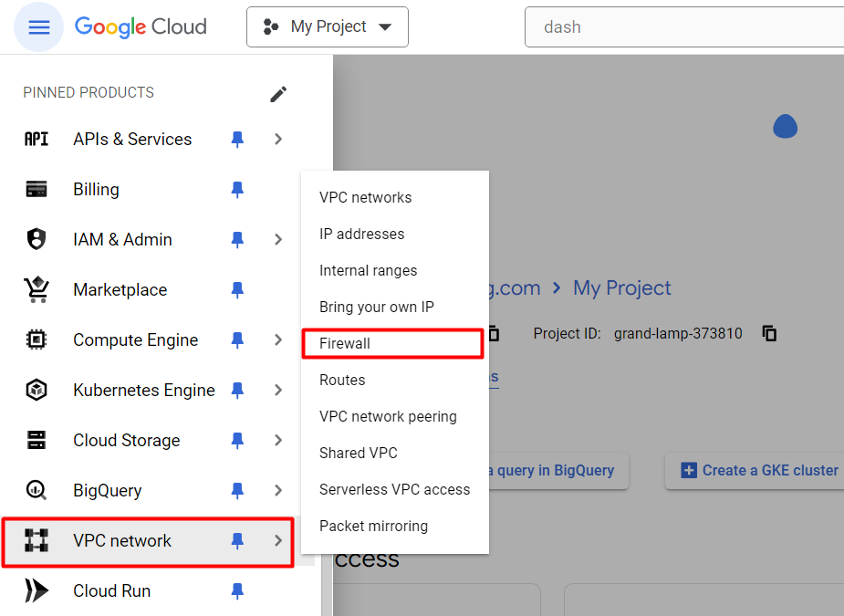844x616 pixels.
Task: Click the VPC network icon
Action: (36, 540)
